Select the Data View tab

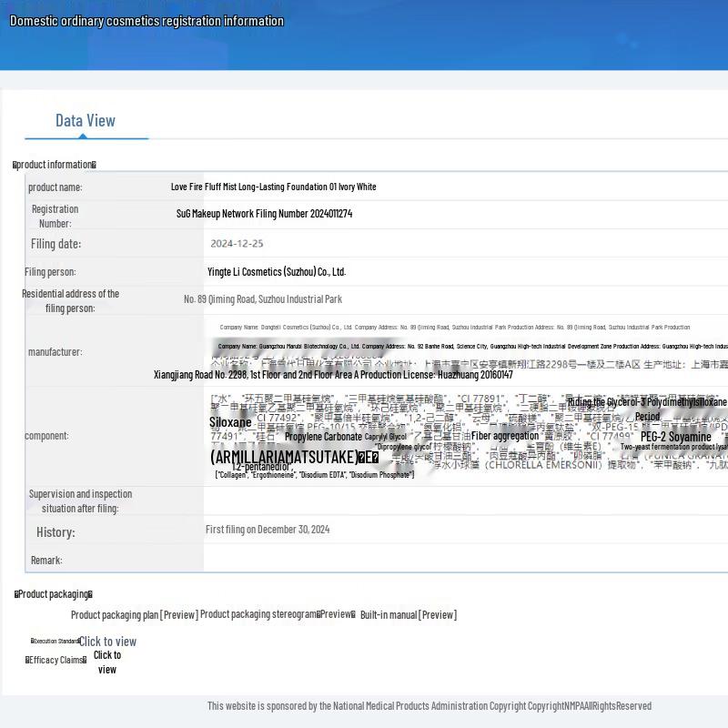pyautogui.click(x=86, y=121)
